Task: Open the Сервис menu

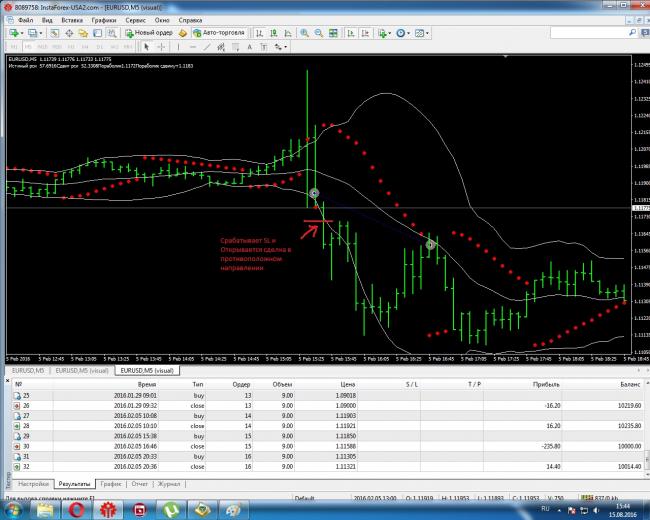Action: point(135,19)
